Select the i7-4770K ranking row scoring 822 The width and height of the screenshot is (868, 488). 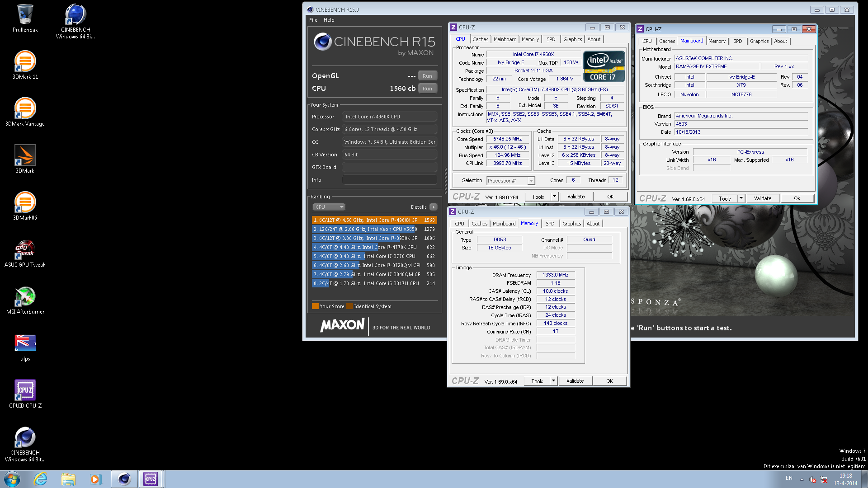[374, 247]
